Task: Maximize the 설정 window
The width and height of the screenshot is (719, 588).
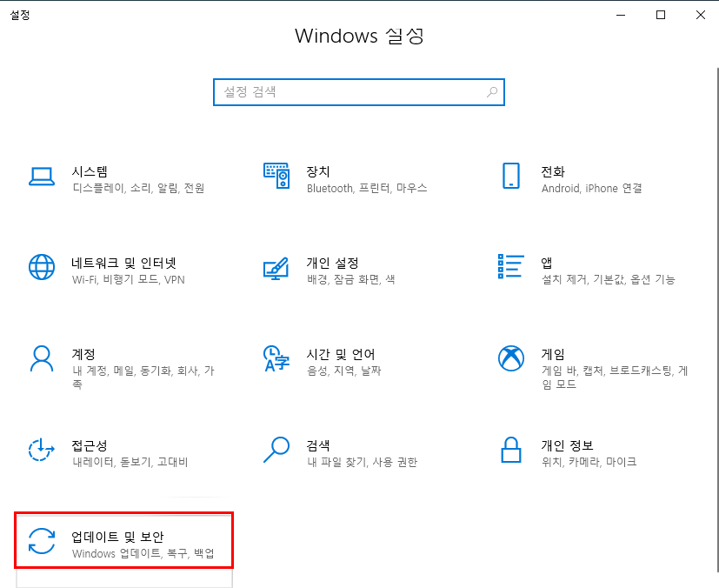Action: click(x=661, y=15)
